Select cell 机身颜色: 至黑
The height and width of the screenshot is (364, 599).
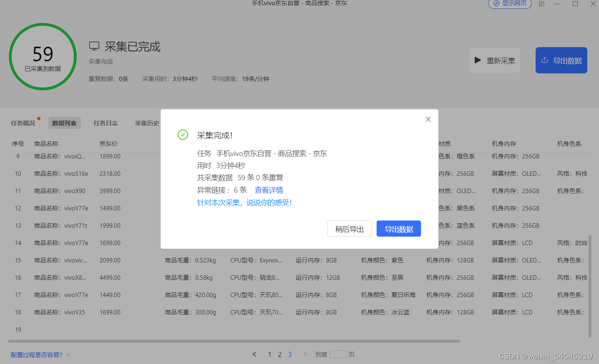(x=382, y=278)
